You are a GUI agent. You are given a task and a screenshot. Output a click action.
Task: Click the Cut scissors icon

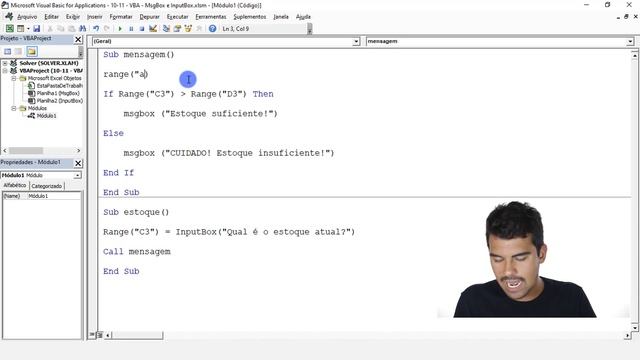[x=50, y=29]
